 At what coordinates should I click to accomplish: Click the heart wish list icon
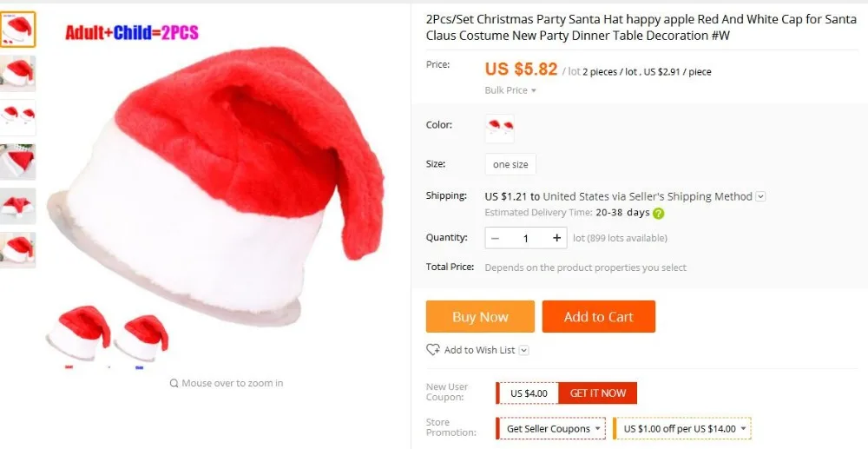(x=433, y=350)
